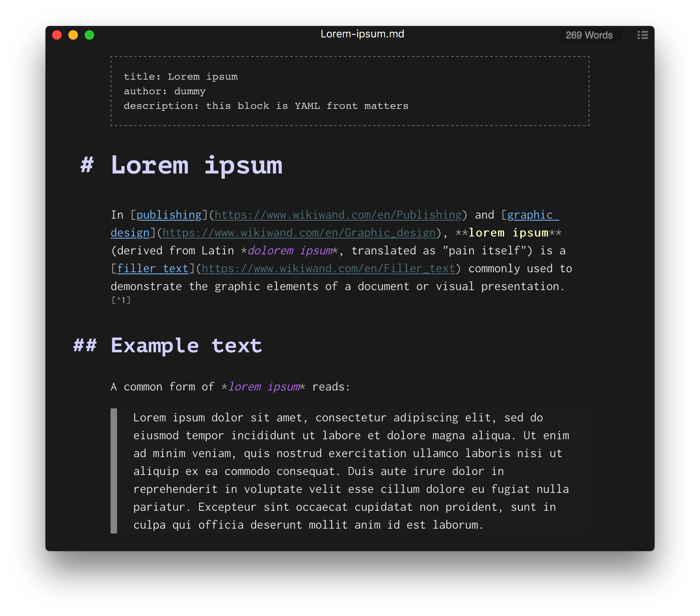Screen dimensions: 700x616
Task: Open the filler text hyperlink
Action: click(152, 268)
